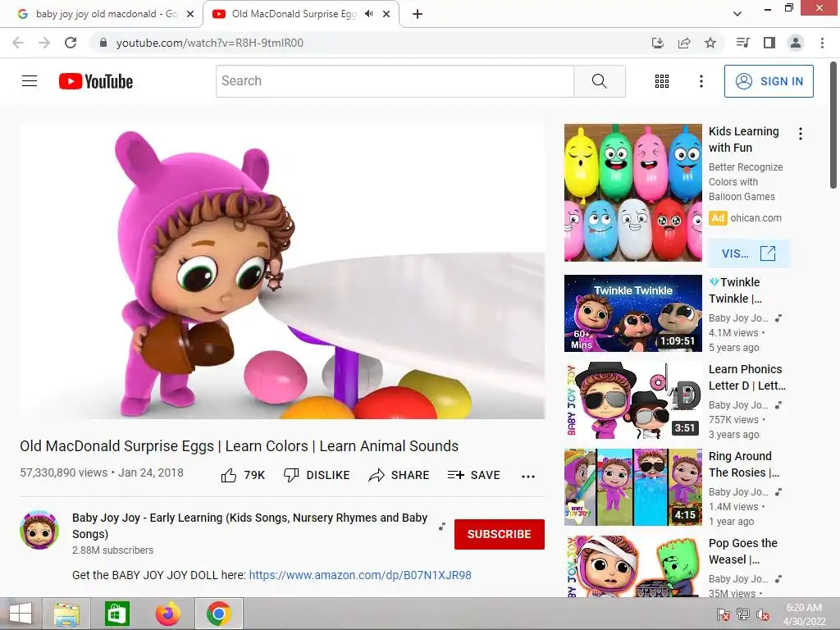Click the video player area
Viewport: 840px width, 630px height.
pos(282,272)
